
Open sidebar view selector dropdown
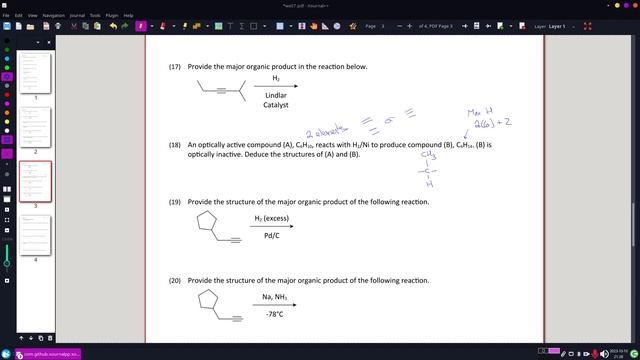coord(38,42)
